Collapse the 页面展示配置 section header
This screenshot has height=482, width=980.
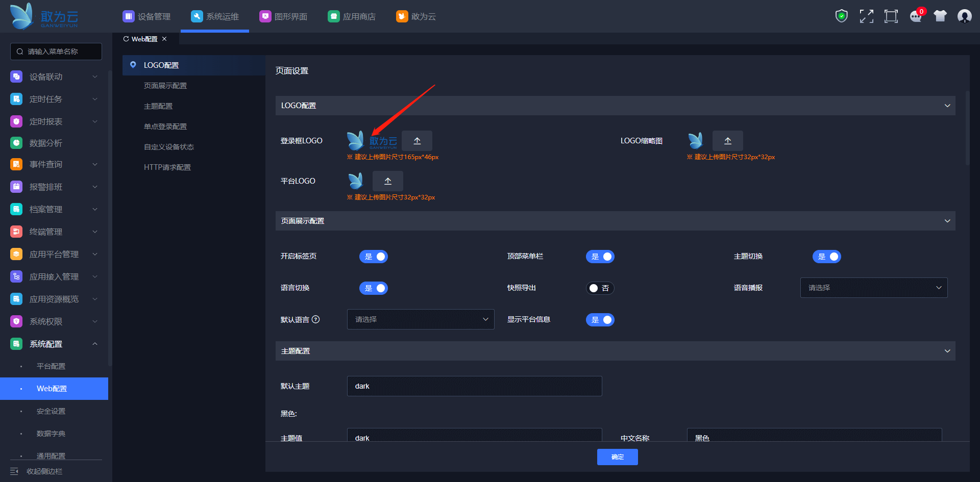(616, 221)
